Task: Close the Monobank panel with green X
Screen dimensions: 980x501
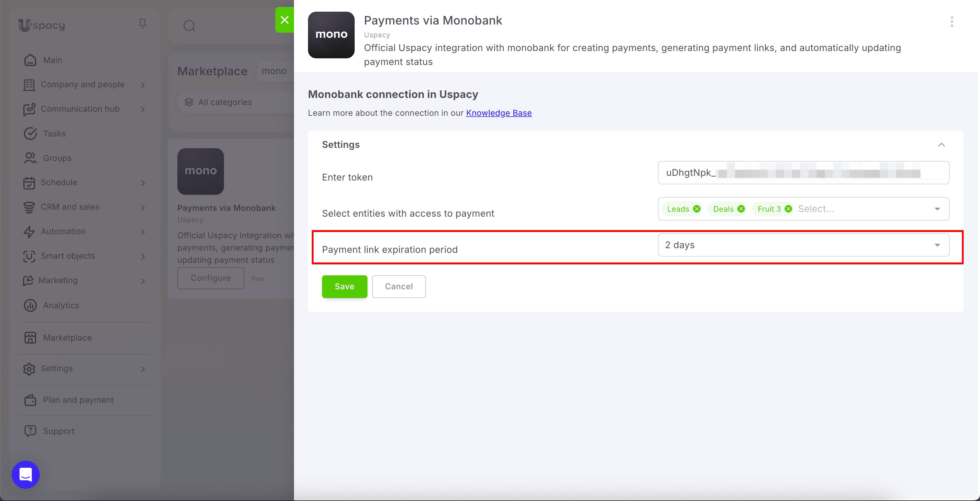Action: click(x=285, y=20)
